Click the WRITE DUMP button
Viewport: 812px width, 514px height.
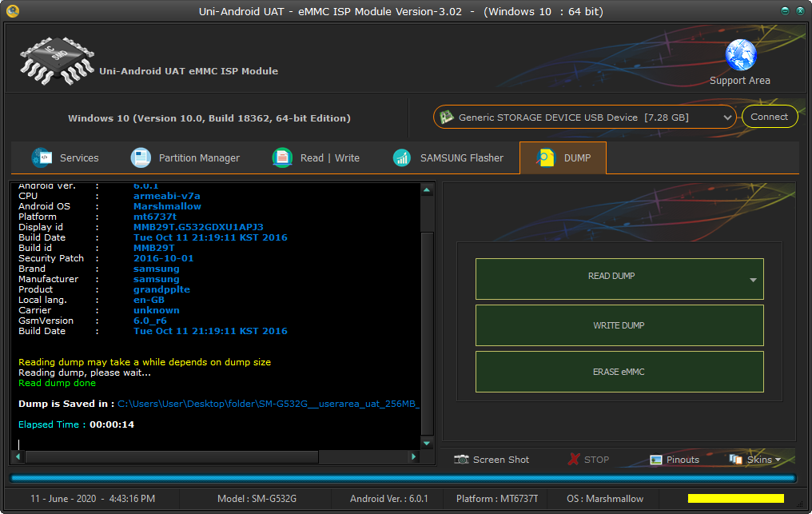point(619,325)
